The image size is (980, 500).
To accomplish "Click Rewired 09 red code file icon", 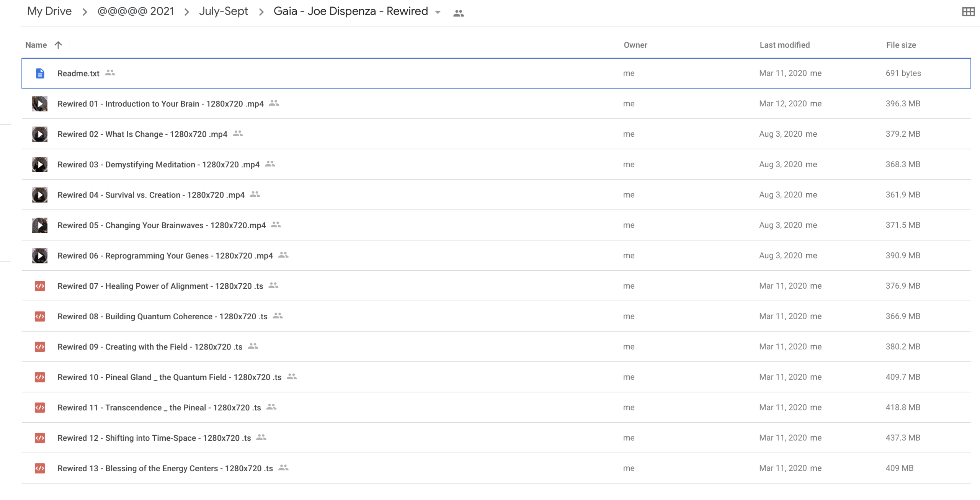I will pos(40,347).
